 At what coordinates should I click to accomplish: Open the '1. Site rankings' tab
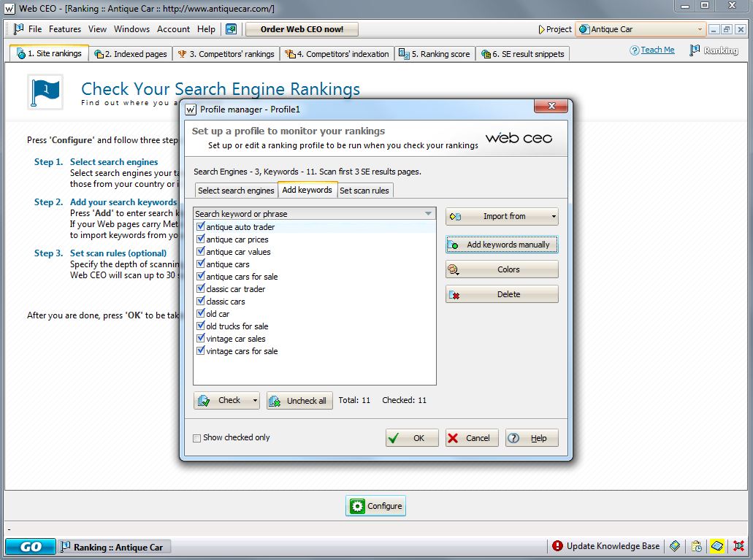coord(50,53)
